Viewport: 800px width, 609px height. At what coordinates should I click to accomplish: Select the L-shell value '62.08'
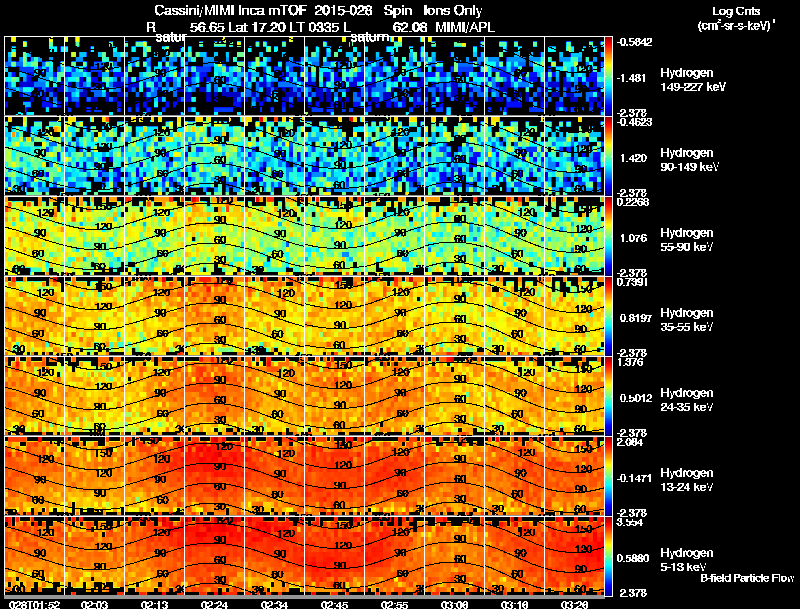point(410,27)
